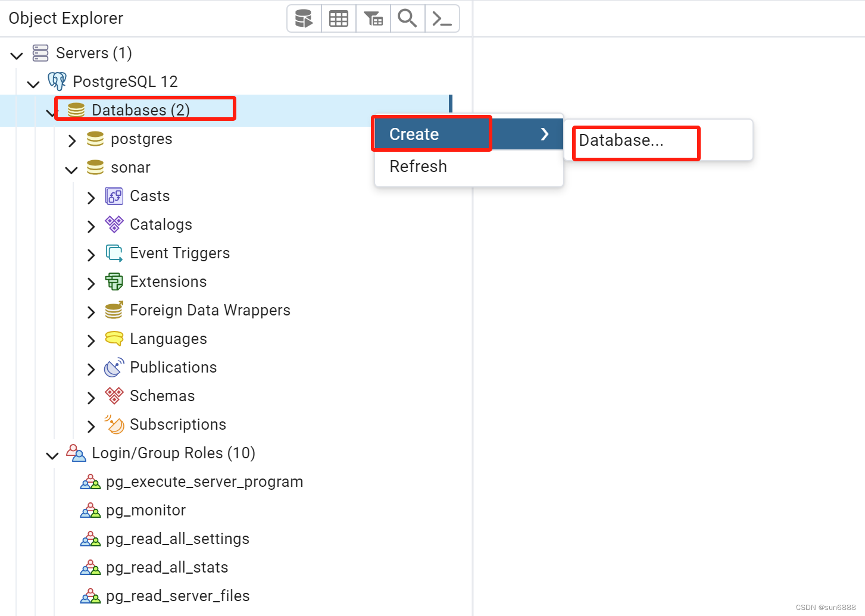This screenshot has width=865, height=616.
Task: Select the Publications tree label
Action: (173, 367)
